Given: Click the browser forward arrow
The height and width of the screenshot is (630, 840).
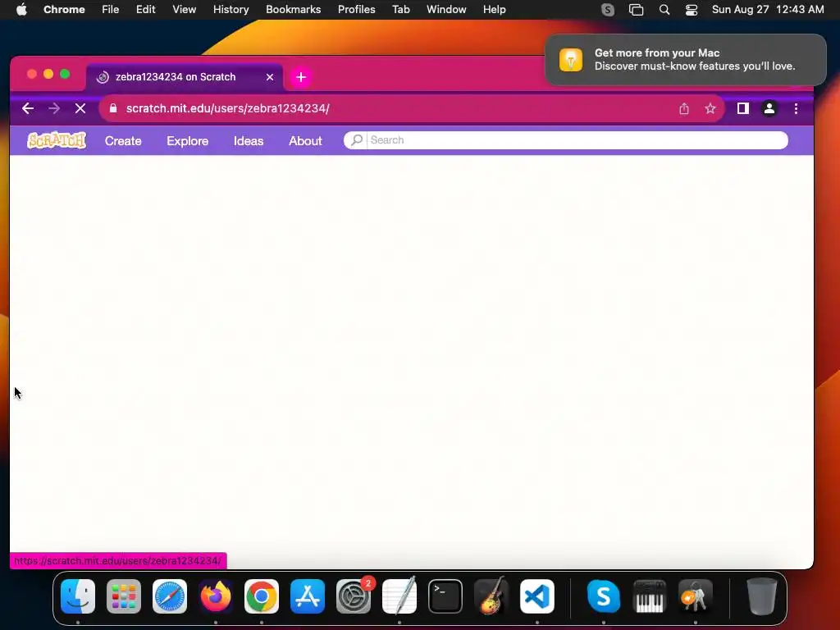Looking at the screenshot, I should pyautogui.click(x=54, y=109).
